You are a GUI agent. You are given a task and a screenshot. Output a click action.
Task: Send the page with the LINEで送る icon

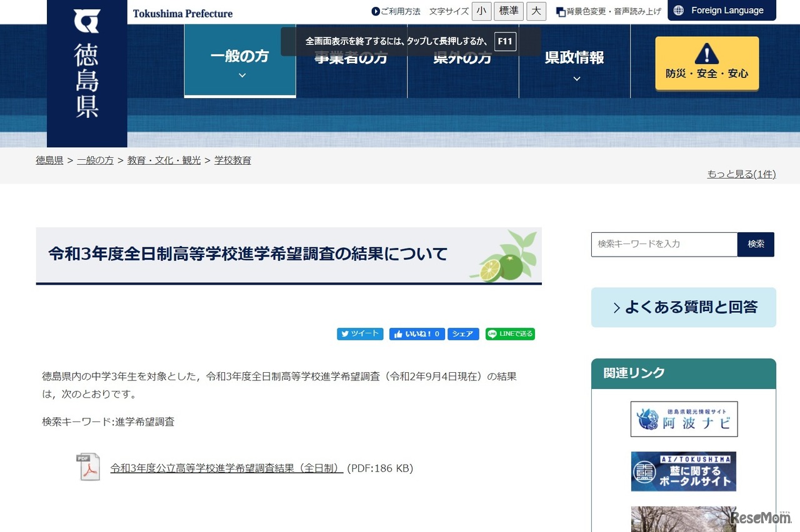pos(510,334)
